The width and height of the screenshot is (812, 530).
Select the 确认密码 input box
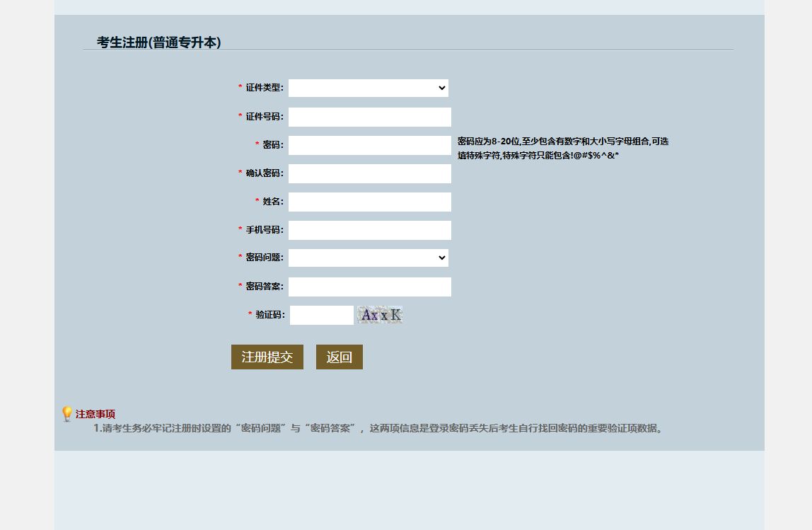pos(369,173)
